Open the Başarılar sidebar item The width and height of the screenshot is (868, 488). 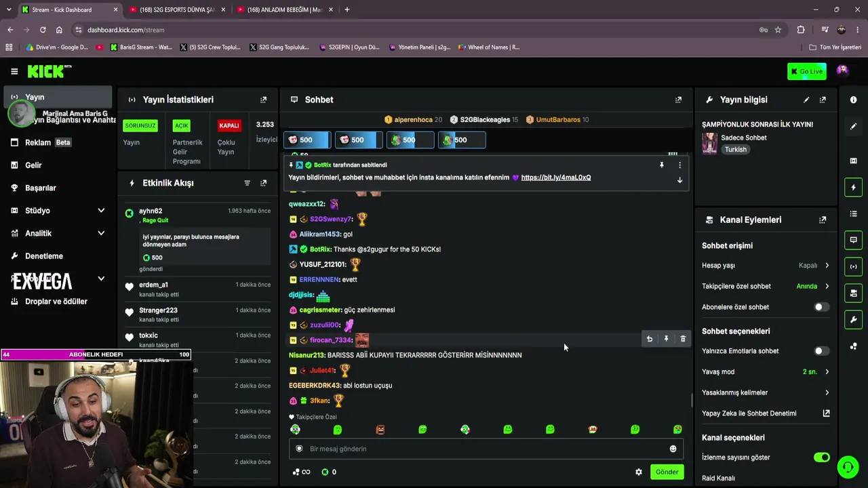click(x=58, y=188)
